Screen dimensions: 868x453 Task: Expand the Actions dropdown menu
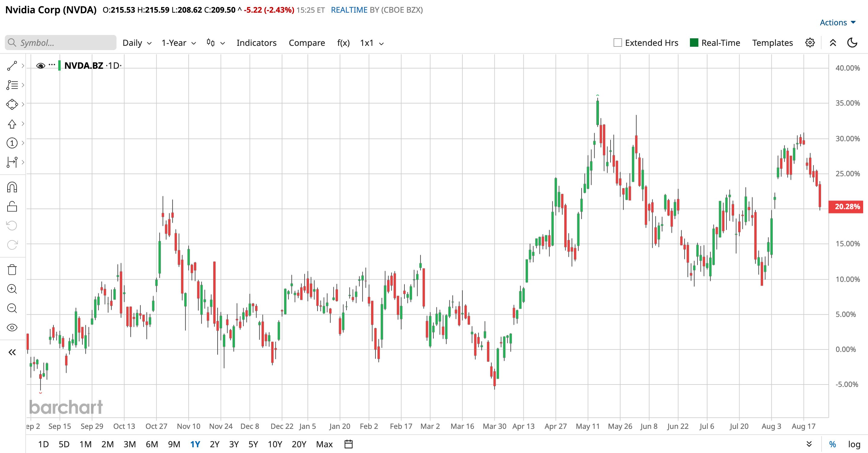pos(838,23)
